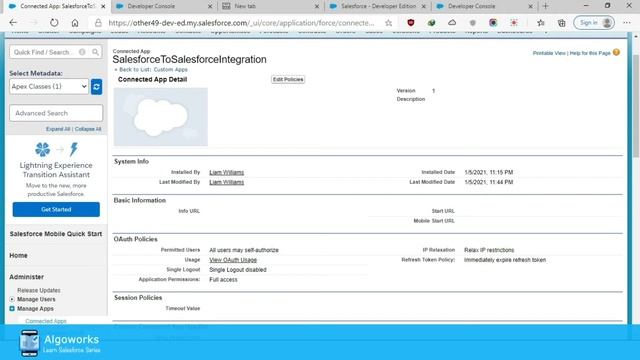
Task: Reload the page with the refresh icon
Action: tap(54, 23)
